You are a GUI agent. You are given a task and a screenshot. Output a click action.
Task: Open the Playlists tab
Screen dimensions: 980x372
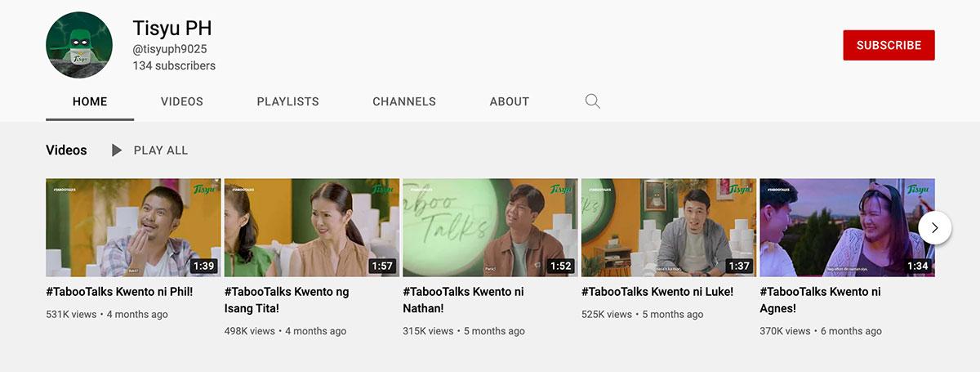pos(287,101)
